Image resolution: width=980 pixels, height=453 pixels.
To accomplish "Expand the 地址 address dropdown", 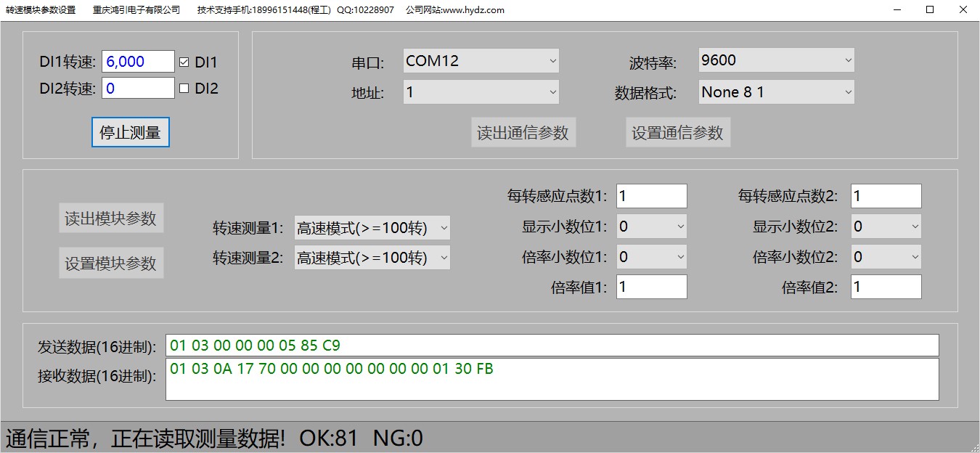I will click(481, 92).
